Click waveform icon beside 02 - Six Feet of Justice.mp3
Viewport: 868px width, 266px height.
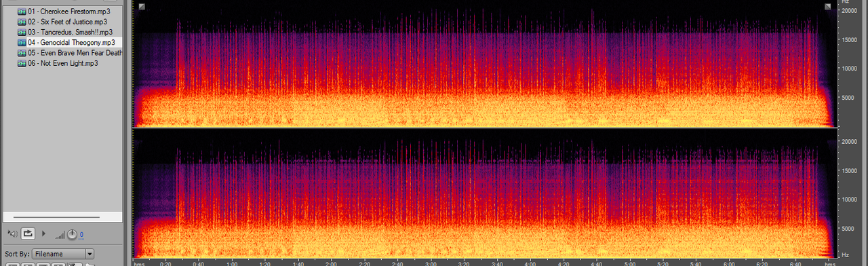click(x=22, y=22)
